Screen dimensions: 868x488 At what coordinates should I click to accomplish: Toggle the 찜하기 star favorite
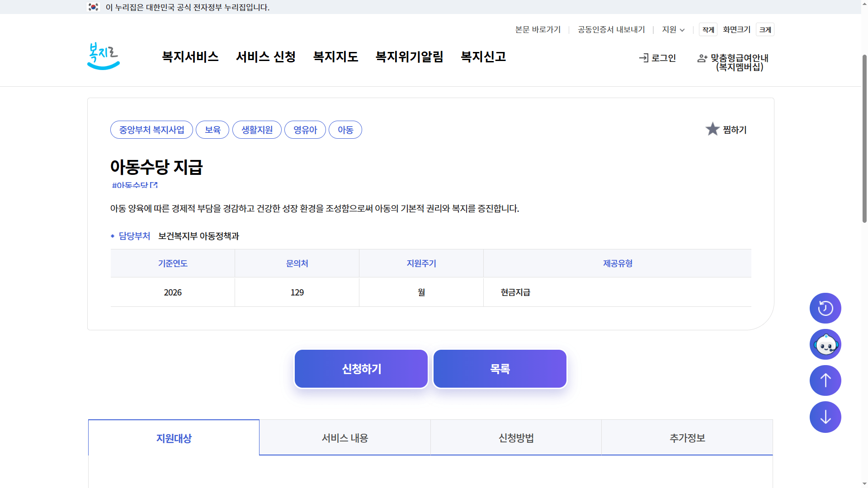click(x=712, y=129)
